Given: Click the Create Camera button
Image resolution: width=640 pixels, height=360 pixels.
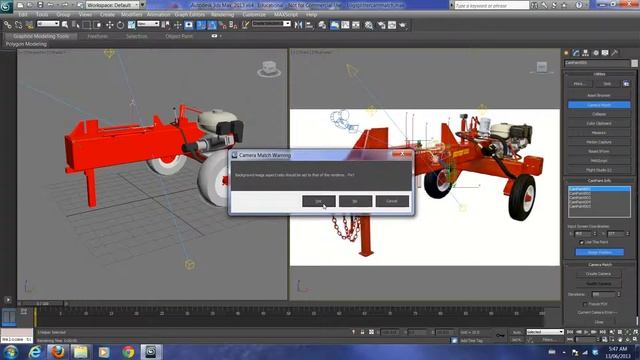Looking at the screenshot, I should [599, 274].
